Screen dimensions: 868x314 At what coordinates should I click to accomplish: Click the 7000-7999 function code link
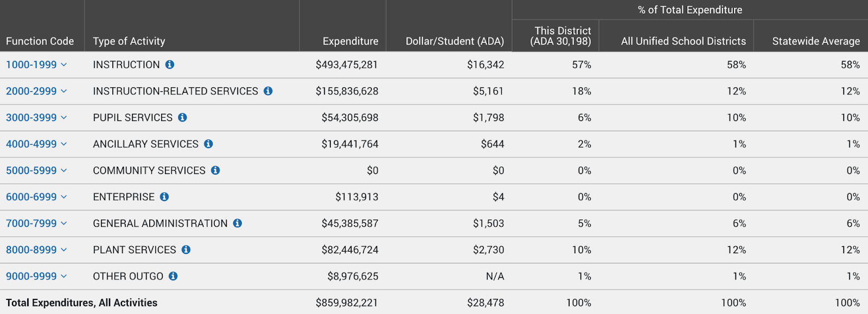point(36,223)
